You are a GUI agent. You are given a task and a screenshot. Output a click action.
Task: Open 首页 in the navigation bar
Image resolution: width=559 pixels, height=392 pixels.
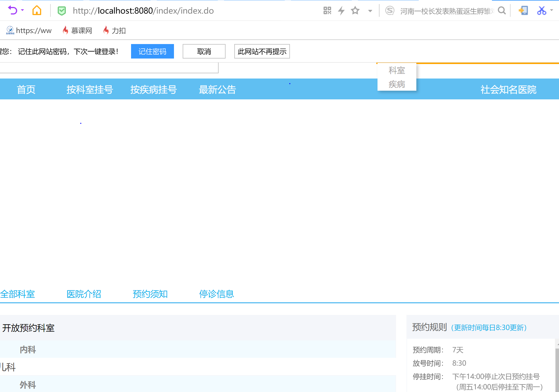pyautogui.click(x=26, y=90)
